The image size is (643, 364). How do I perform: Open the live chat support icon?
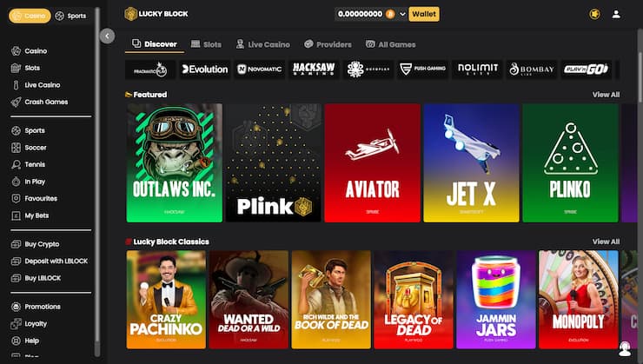tap(625, 349)
